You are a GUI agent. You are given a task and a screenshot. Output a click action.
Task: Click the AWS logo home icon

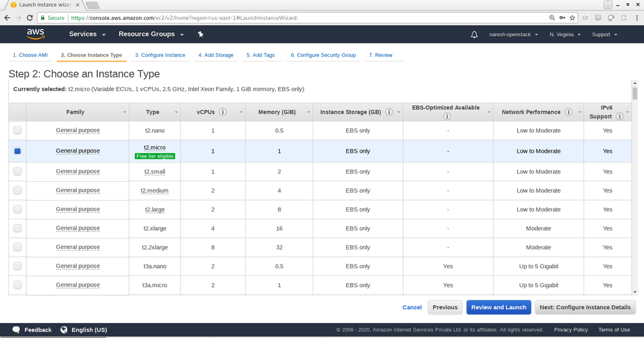(x=35, y=34)
